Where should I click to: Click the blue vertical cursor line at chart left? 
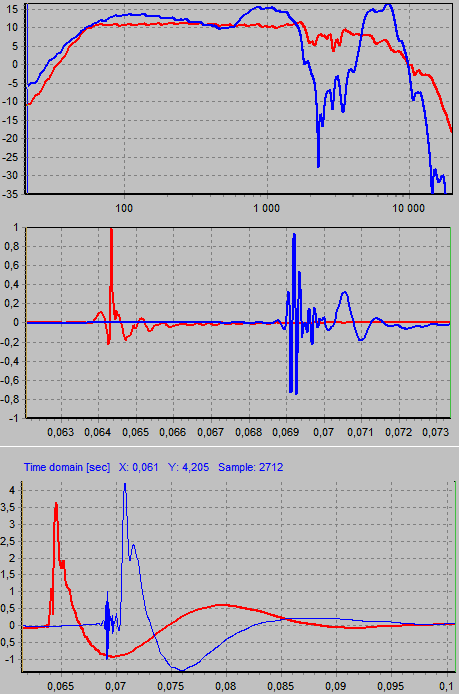click(x=27, y=99)
